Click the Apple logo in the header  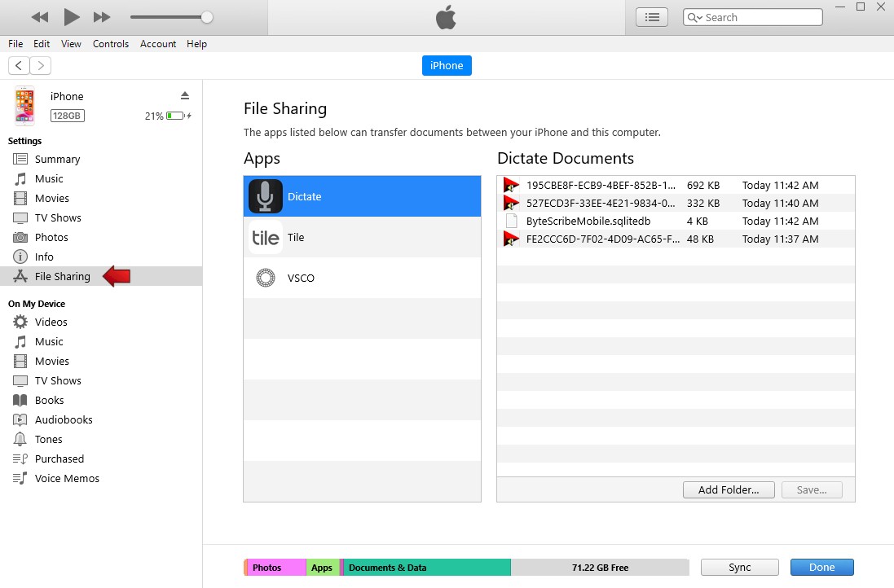(446, 17)
